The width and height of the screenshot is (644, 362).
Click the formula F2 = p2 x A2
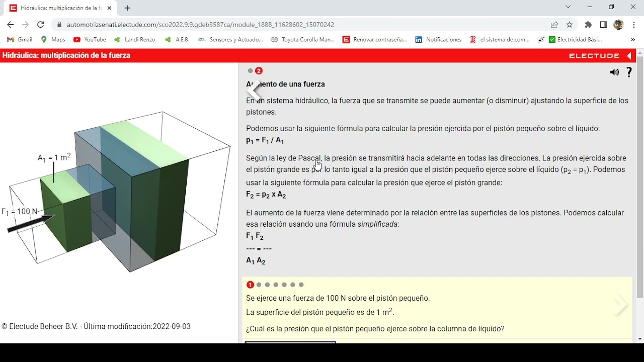[266, 195]
